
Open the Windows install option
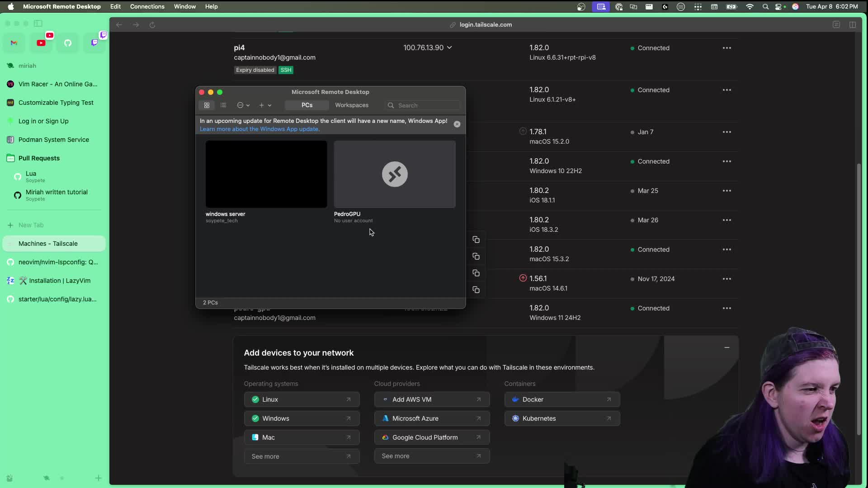[x=302, y=418]
